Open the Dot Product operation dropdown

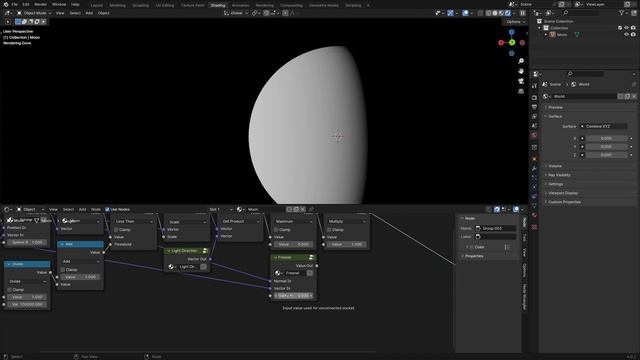tap(240, 221)
